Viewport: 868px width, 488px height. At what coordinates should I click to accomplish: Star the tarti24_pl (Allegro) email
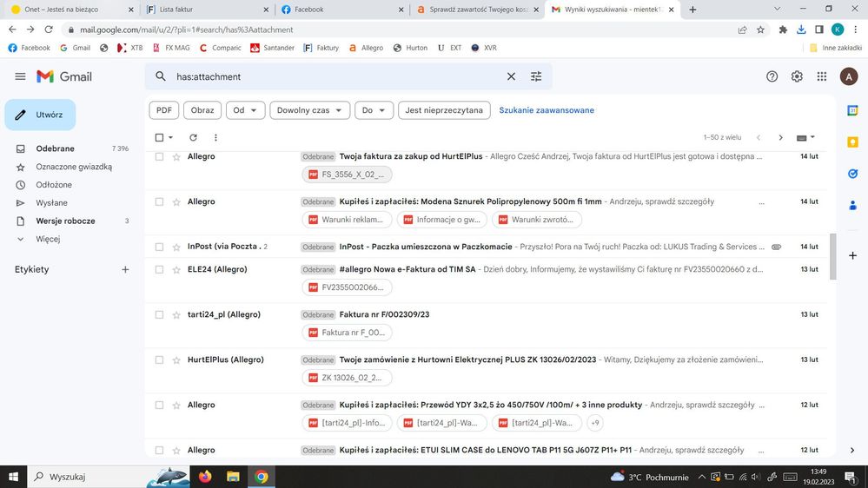point(176,315)
